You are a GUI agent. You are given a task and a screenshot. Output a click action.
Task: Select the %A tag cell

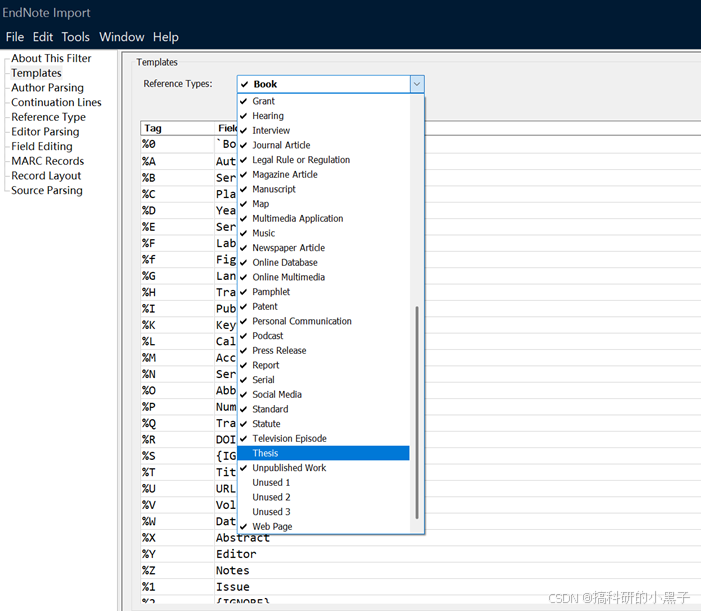tap(177, 161)
